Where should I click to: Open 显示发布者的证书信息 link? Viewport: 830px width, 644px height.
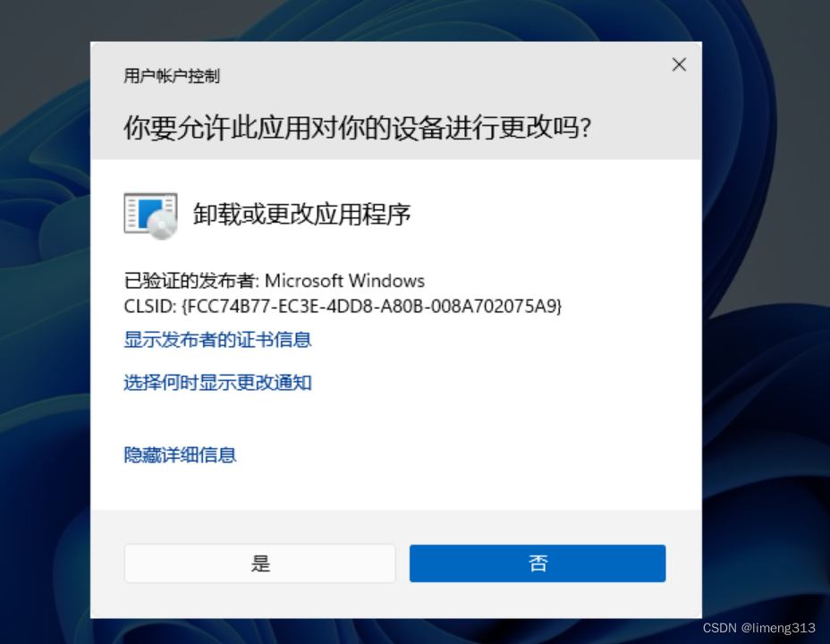point(217,339)
